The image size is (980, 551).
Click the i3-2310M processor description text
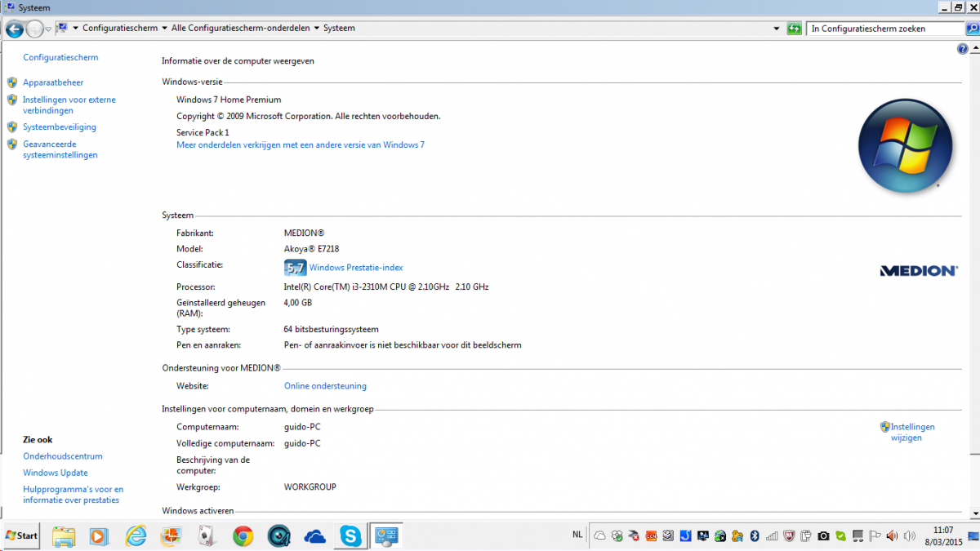[x=386, y=287]
